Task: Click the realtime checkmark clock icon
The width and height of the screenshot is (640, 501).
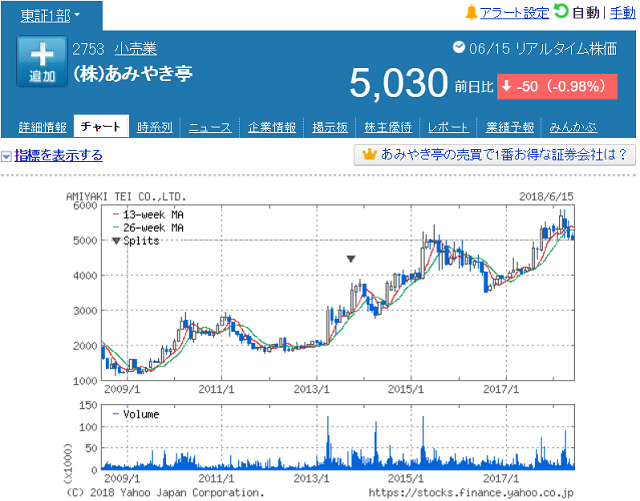Action: click(459, 47)
